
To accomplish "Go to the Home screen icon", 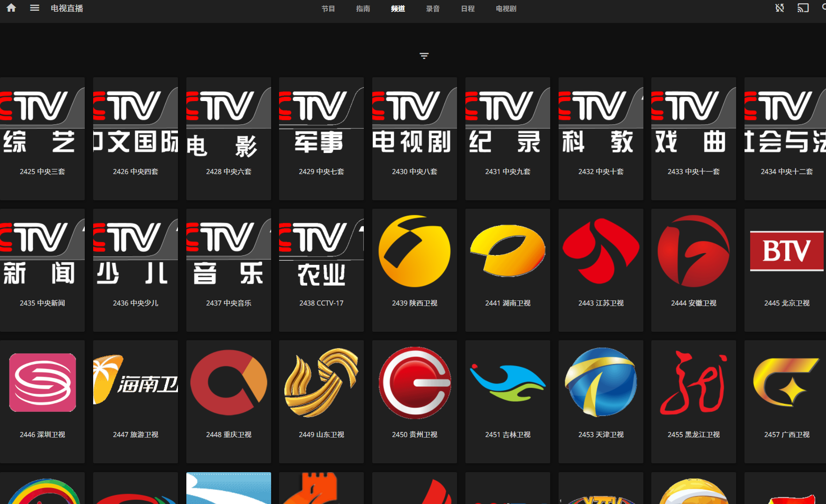I will pos(11,8).
